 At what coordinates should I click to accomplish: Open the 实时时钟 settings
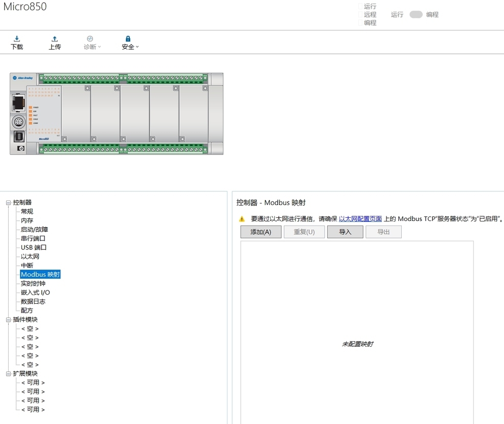point(33,283)
